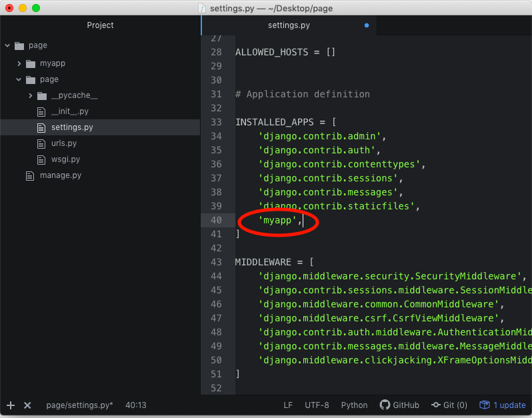Change line ending via LF indicator

click(288, 405)
